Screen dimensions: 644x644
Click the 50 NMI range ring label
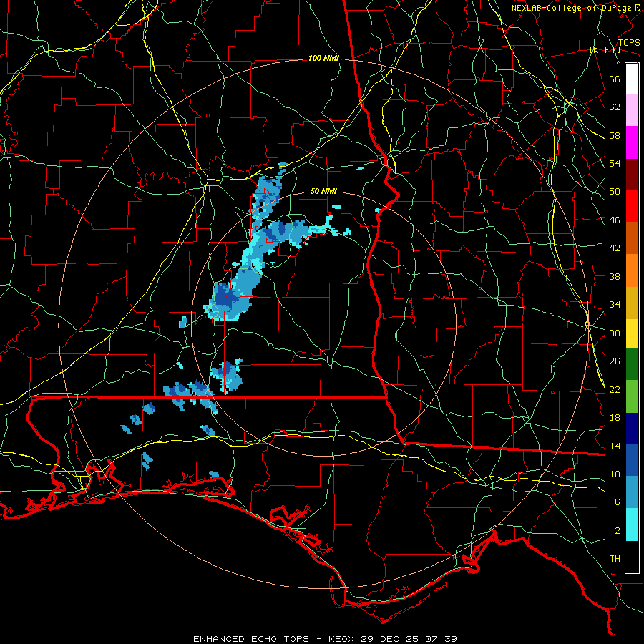click(323, 191)
